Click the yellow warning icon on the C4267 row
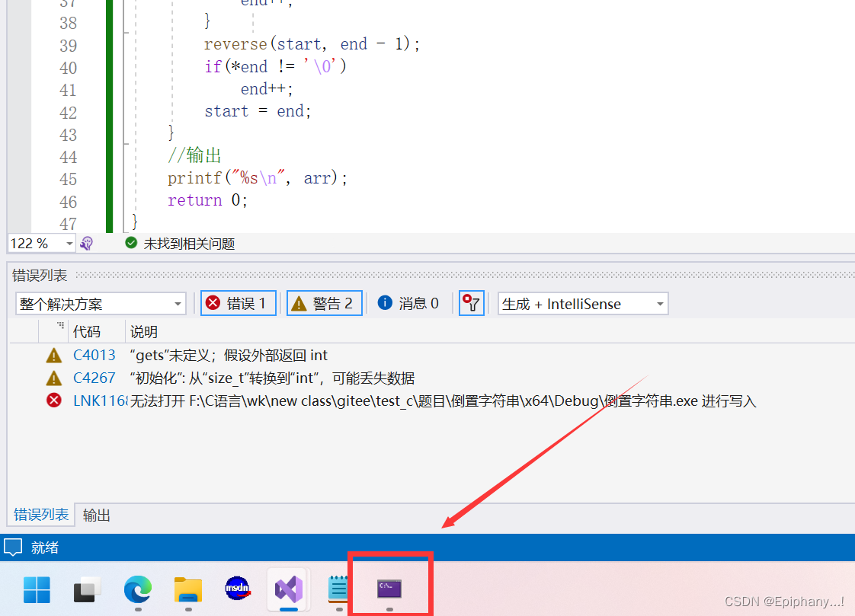Screen dimensions: 855x616 pyautogui.click(x=53, y=378)
